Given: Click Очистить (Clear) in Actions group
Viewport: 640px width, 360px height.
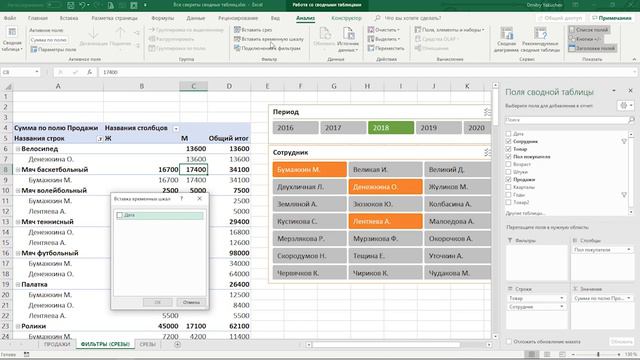Looking at the screenshot, I should (x=383, y=30).
